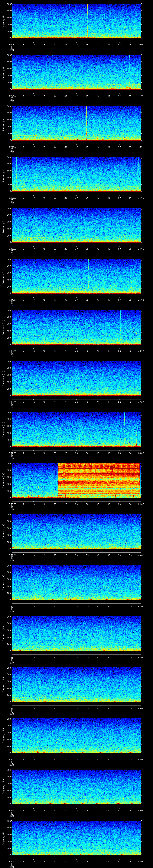Open the 8:36 spectrogram panel
Screen dimensions: 153x868
click(76, 378)
